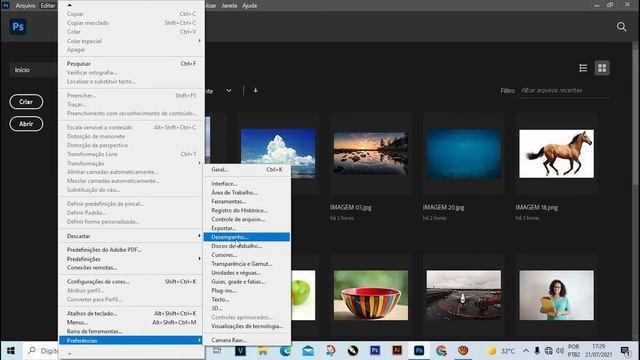The width and height of the screenshot is (640, 360).
Task: Open Barra de ferramentas...
Action: point(131,331)
